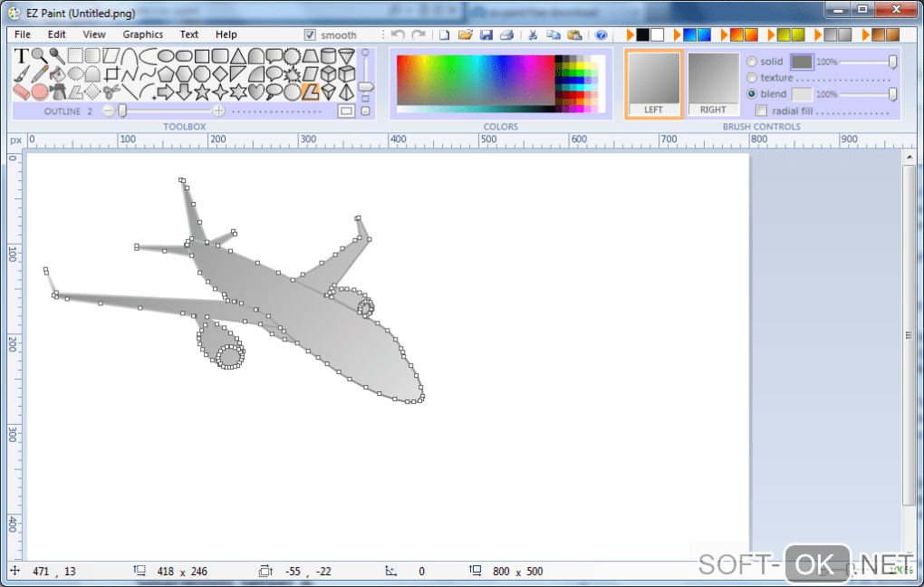
Task: Save with the floppy disk icon
Action: 486,34
